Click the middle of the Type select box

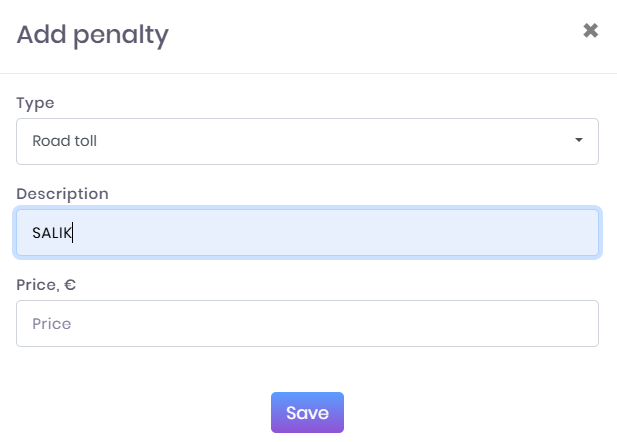click(x=307, y=141)
